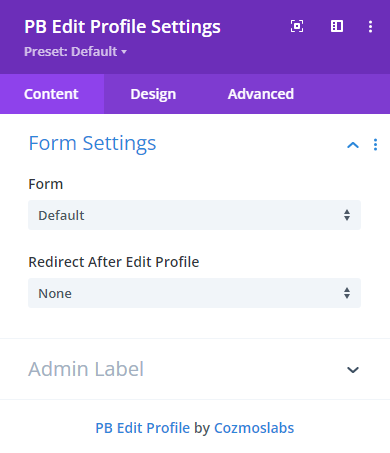This screenshot has width=390, height=453.
Task: Switch to the Content tab
Action: pos(52,94)
